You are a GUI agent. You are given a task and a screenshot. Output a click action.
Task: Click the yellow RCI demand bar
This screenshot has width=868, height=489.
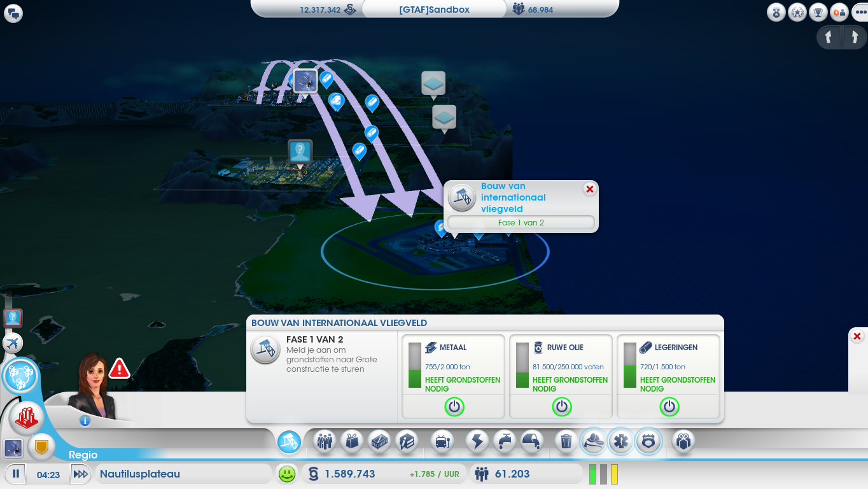pos(614,474)
